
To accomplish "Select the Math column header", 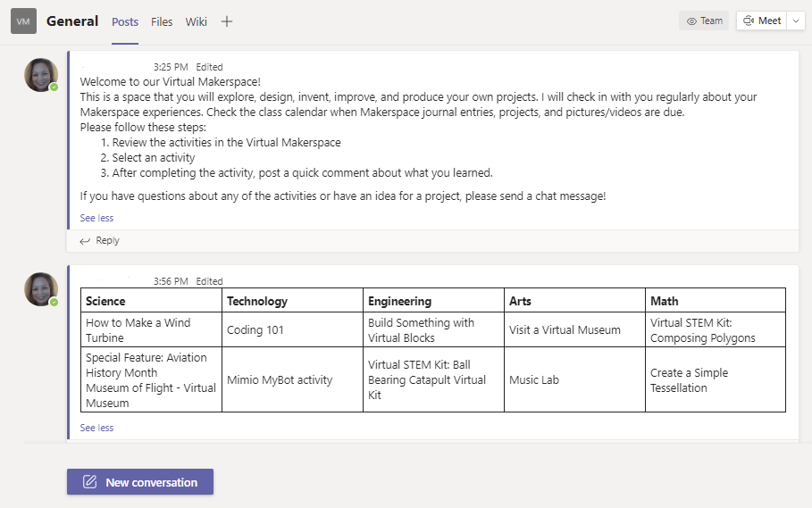I will pyautogui.click(x=716, y=301).
